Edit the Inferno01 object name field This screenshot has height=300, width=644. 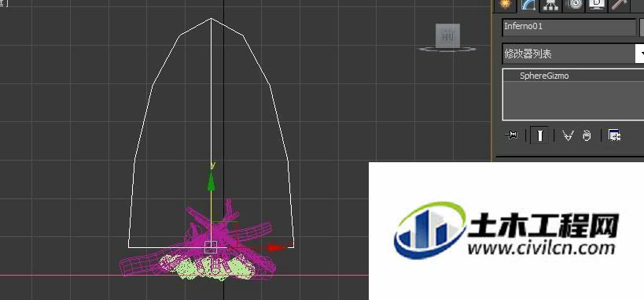[569, 27]
